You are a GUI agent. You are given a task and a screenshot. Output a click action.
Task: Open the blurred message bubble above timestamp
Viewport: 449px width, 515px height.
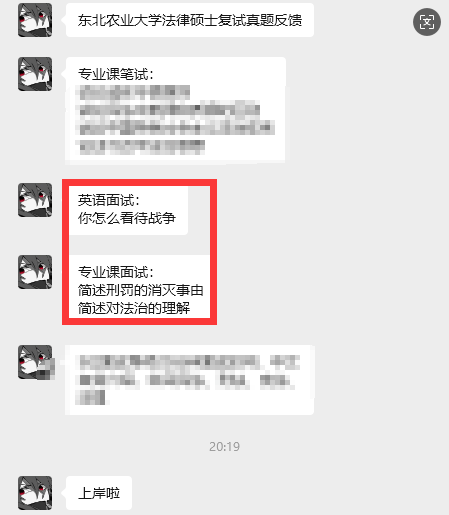coord(190,380)
